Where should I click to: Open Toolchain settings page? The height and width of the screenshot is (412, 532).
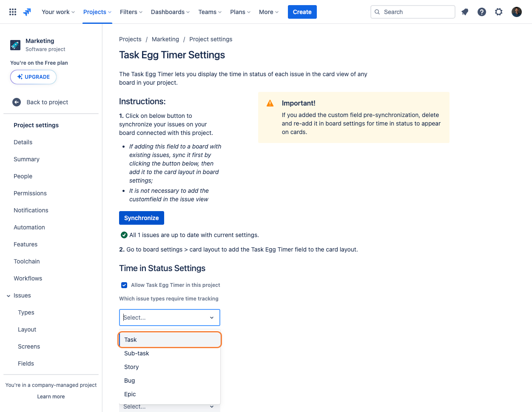pyautogui.click(x=27, y=261)
